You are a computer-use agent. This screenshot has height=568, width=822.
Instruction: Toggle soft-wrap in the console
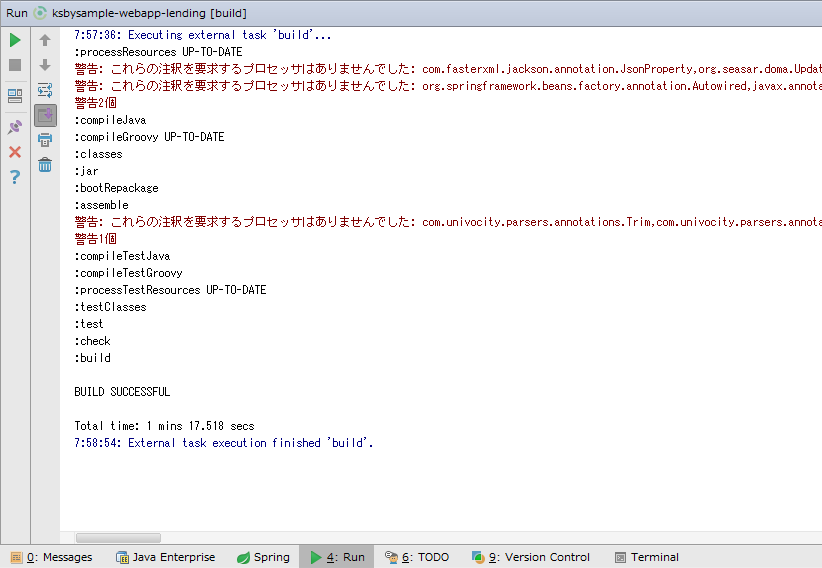coord(45,90)
